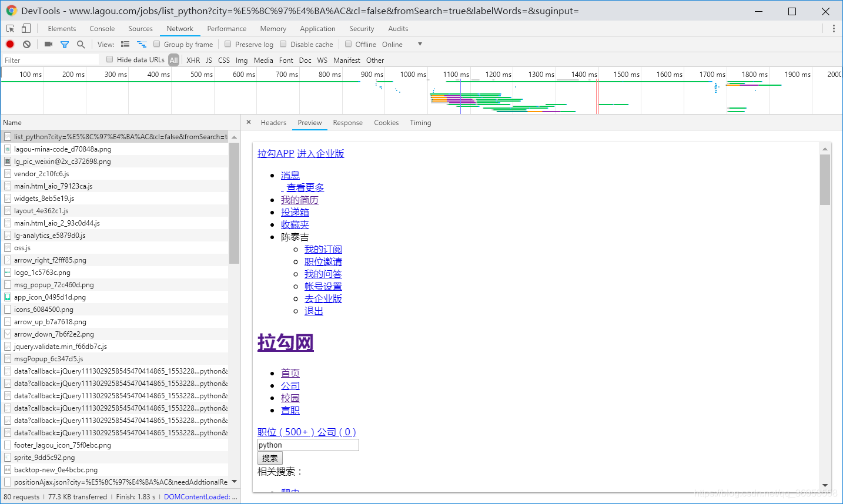Open the Security tab

coord(362,28)
